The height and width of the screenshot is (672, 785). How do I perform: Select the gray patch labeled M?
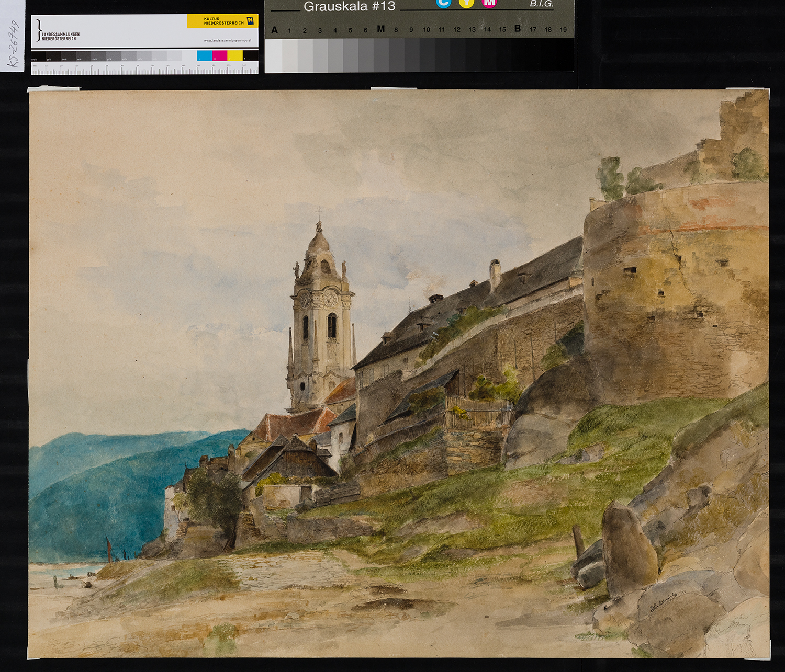tap(380, 55)
